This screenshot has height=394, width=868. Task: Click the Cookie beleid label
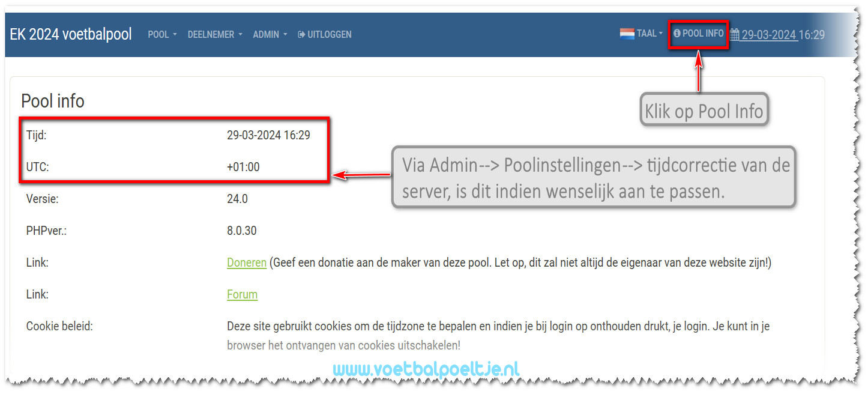click(59, 327)
